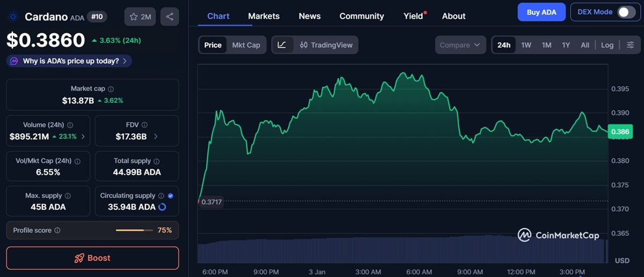Expand the FDV card chevron
This screenshot has width=644, height=277.
click(x=156, y=137)
